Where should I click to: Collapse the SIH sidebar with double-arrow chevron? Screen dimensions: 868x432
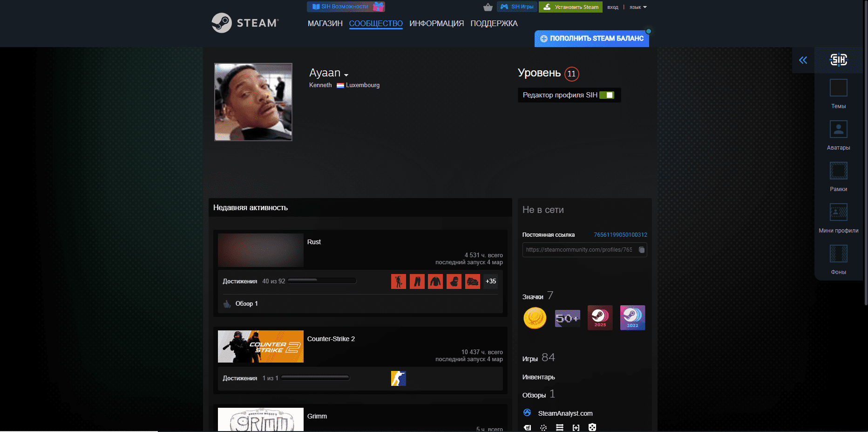(803, 60)
